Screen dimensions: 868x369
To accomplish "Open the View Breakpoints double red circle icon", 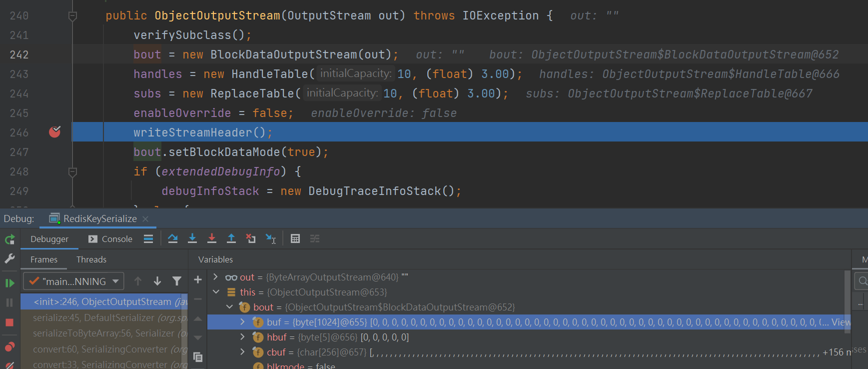I will (9, 346).
